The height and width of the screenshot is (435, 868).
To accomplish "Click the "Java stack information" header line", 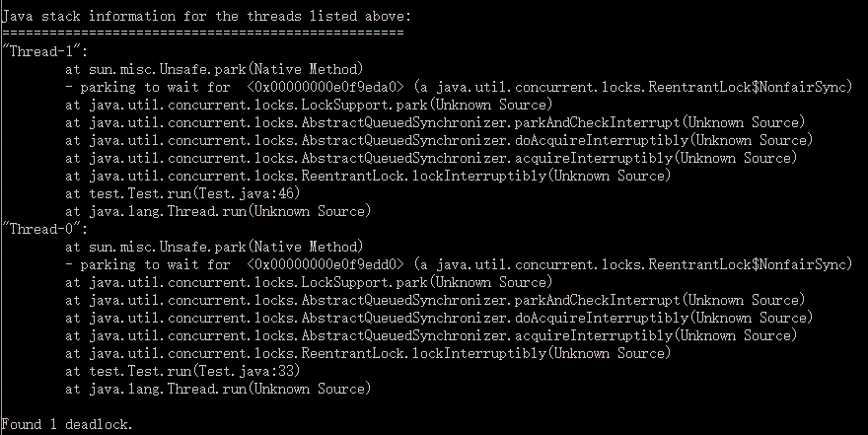I will point(206,16).
